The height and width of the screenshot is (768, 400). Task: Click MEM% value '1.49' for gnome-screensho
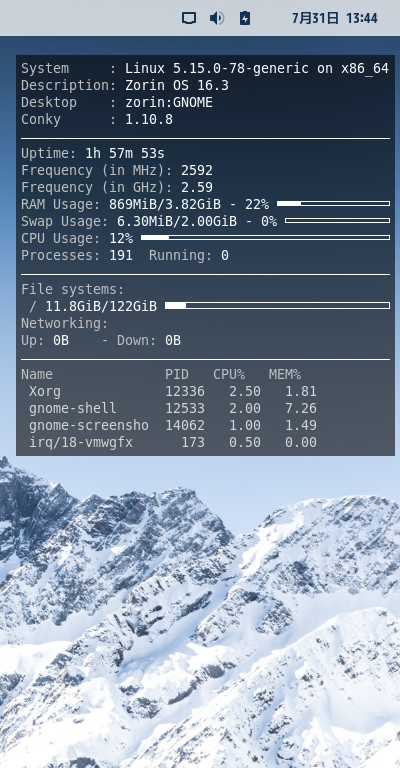click(301, 426)
